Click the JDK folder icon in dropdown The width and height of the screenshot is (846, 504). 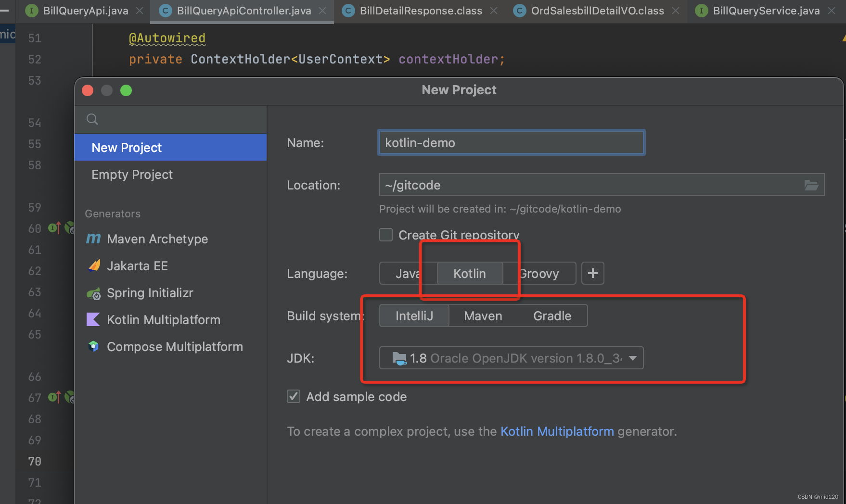[x=399, y=358]
